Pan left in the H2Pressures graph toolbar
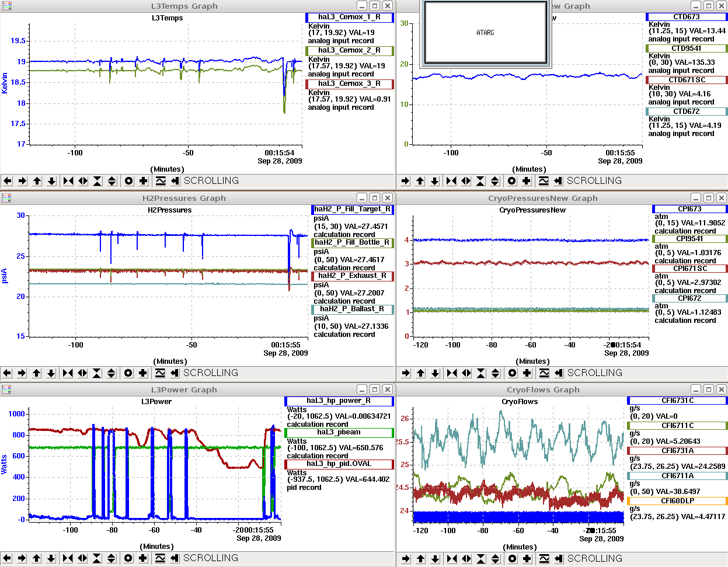Image resolution: width=728 pixels, height=567 pixels. pyautogui.click(x=7, y=373)
